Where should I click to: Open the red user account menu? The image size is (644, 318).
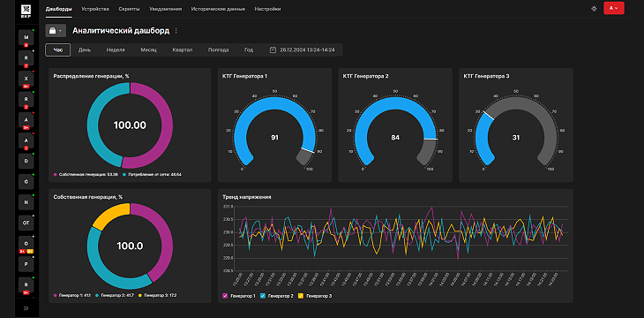coord(614,8)
